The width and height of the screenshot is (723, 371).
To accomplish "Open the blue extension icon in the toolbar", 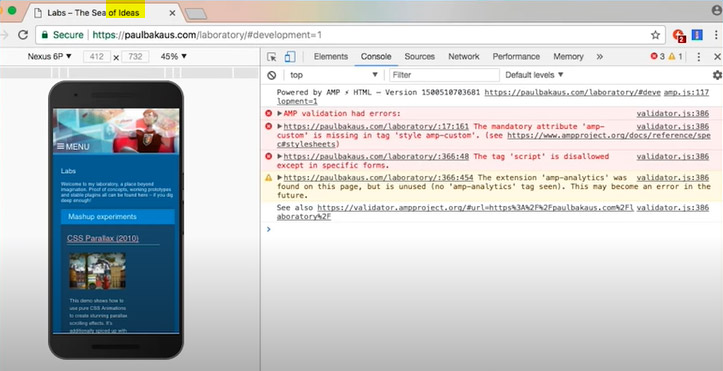I will (x=697, y=35).
